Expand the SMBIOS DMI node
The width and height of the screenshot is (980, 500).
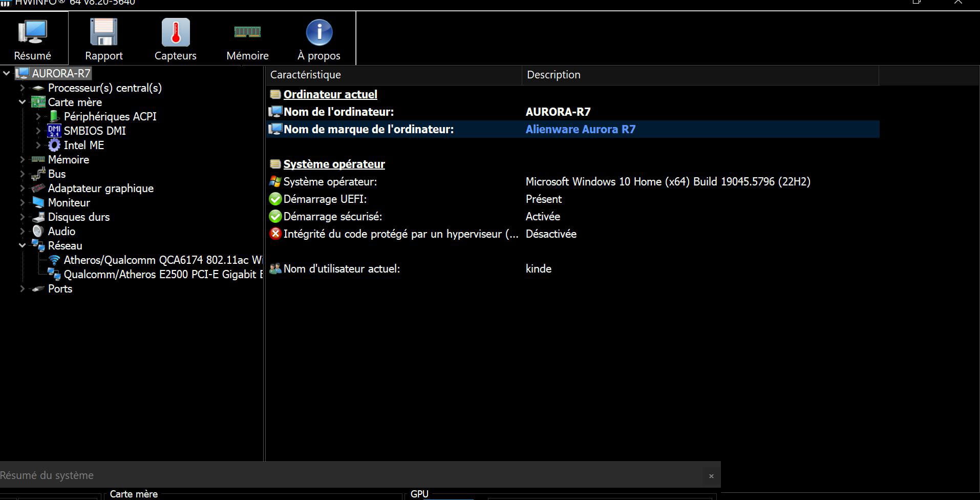[38, 131]
